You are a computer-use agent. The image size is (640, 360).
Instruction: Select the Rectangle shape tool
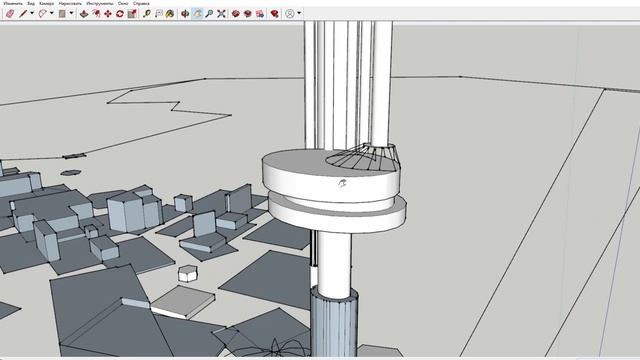[62, 14]
